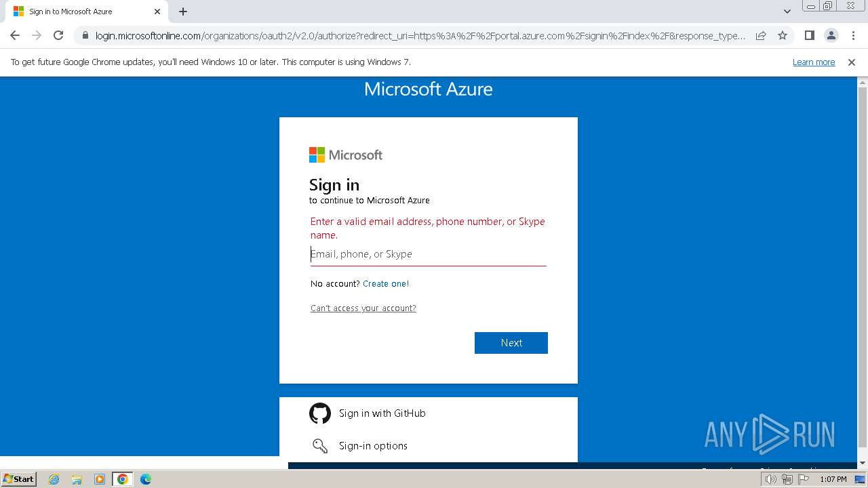868x488 pixels.
Task: Click the Create one! link
Action: point(386,284)
